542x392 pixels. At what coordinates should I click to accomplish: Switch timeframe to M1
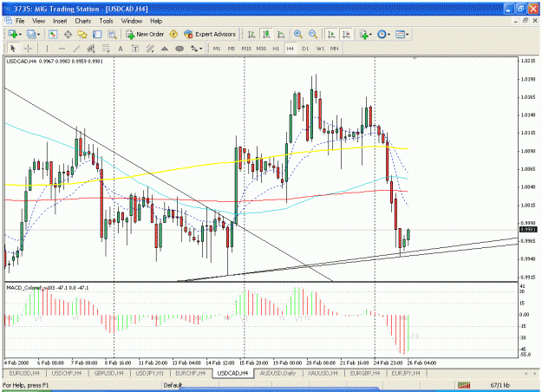[217, 49]
